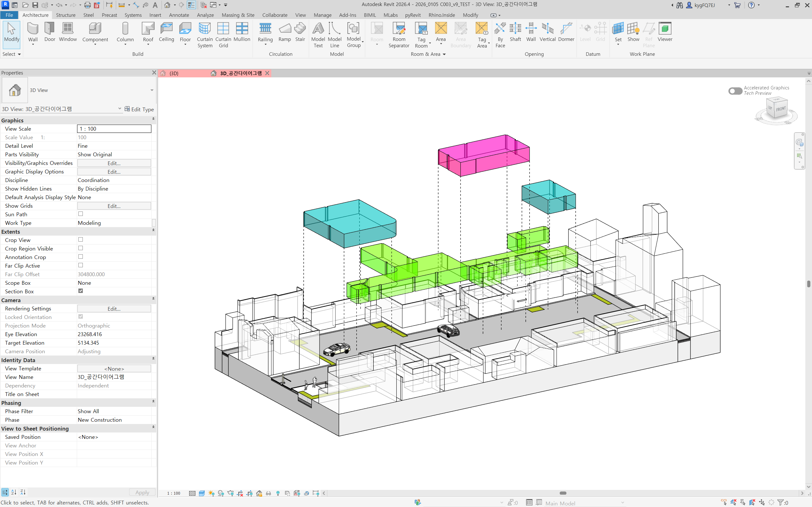The image size is (812, 507).
Task: Select the Wall tool in Build panel
Action: pyautogui.click(x=33, y=32)
